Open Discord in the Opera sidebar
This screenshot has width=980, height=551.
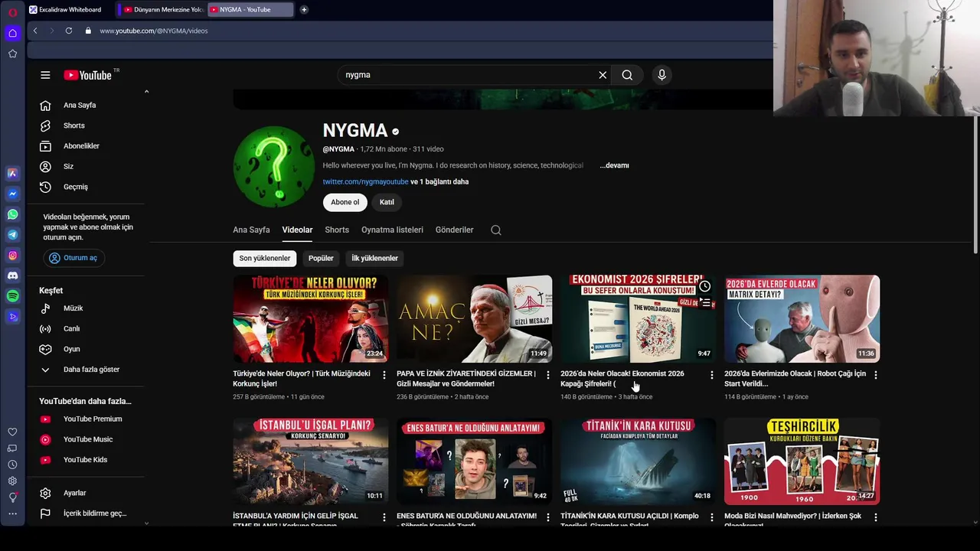(12, 275)
